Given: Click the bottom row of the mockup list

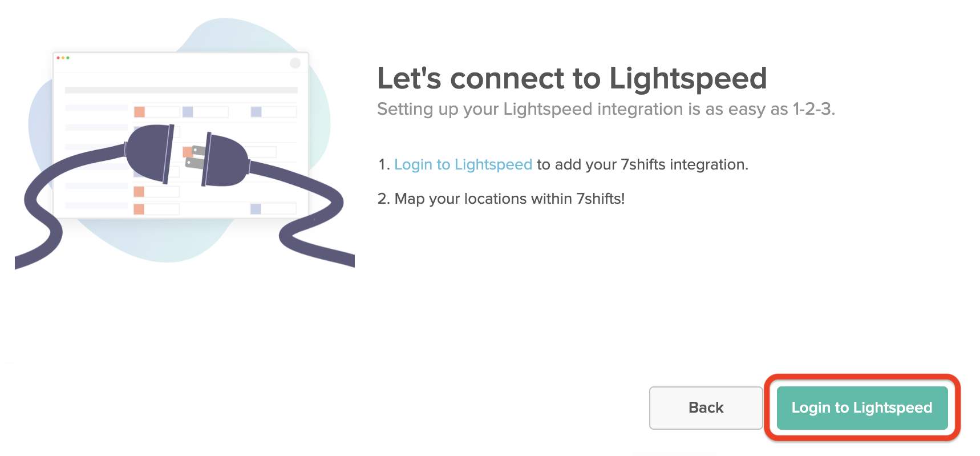Looking at the screenshot, I should (x=165, y=208).
